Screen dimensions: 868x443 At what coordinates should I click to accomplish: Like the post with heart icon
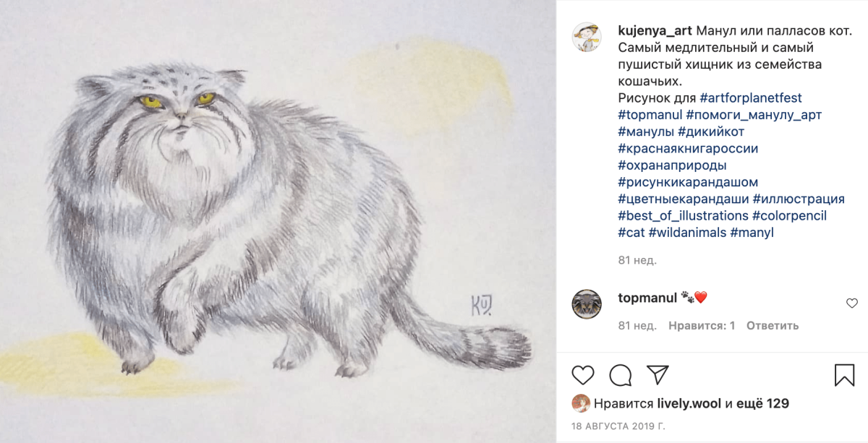point(583,374)
